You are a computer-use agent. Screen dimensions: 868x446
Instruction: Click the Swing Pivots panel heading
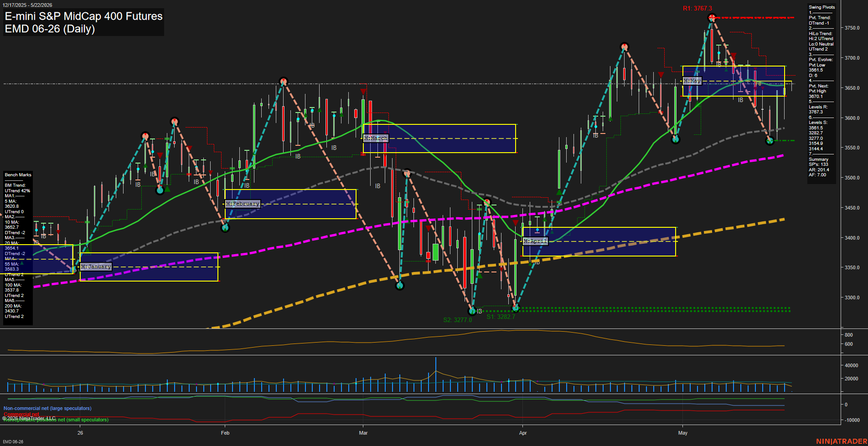822,7
